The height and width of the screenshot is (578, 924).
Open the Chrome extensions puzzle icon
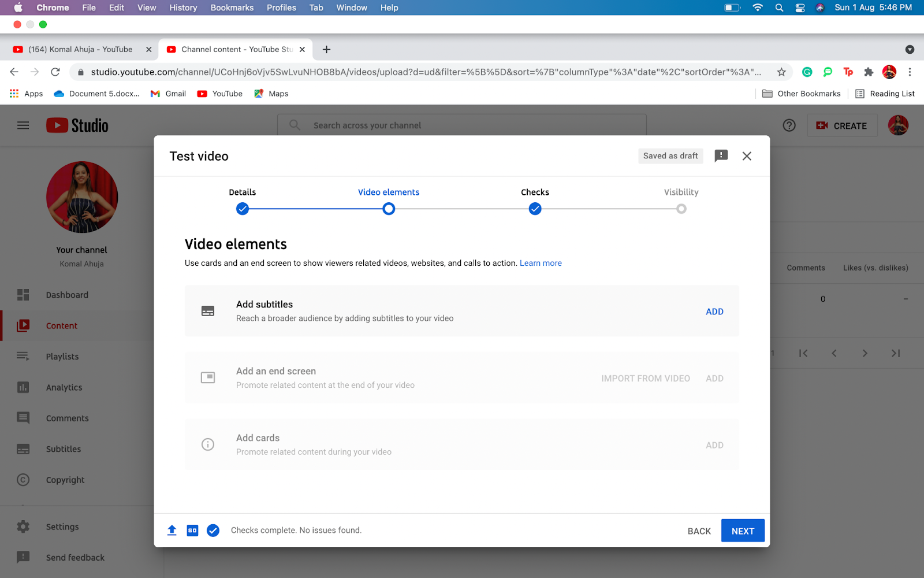pos(869,72)
